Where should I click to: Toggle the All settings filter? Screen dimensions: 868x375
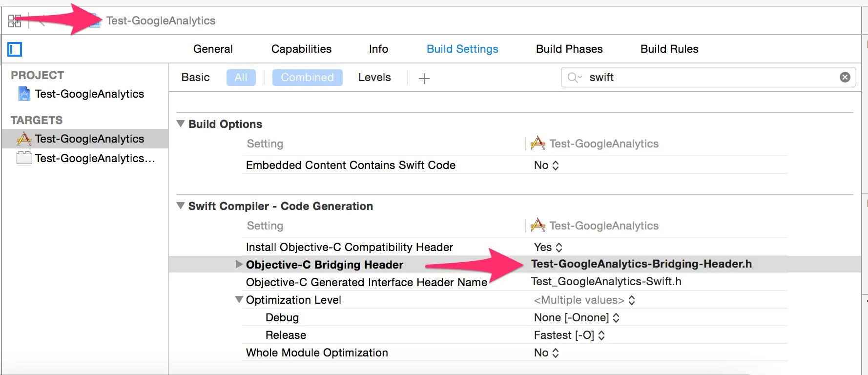[x=241, y=78]
